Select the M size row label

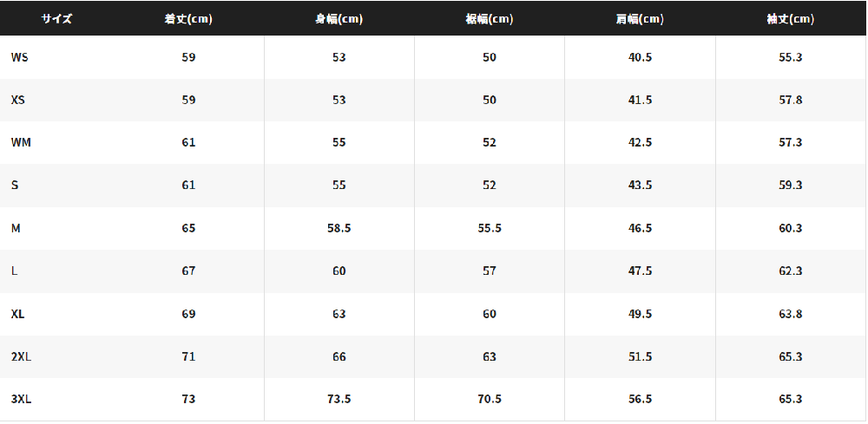(x=16, y=228)
